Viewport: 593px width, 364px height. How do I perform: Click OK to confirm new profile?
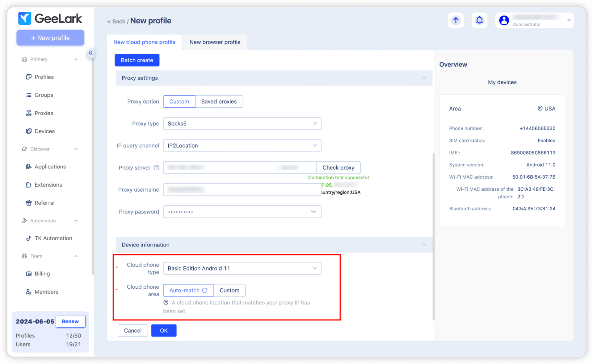point(164,331)
